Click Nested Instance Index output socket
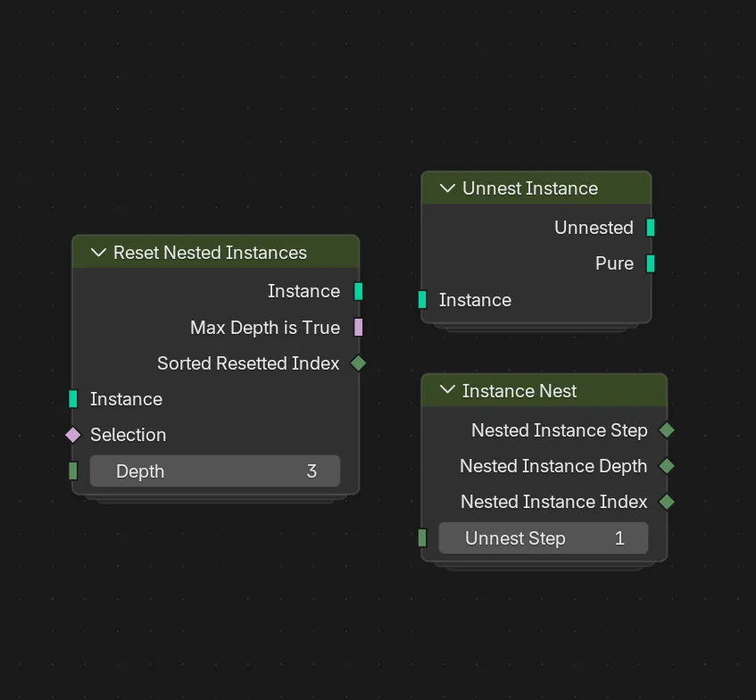 tap(667, 502)
